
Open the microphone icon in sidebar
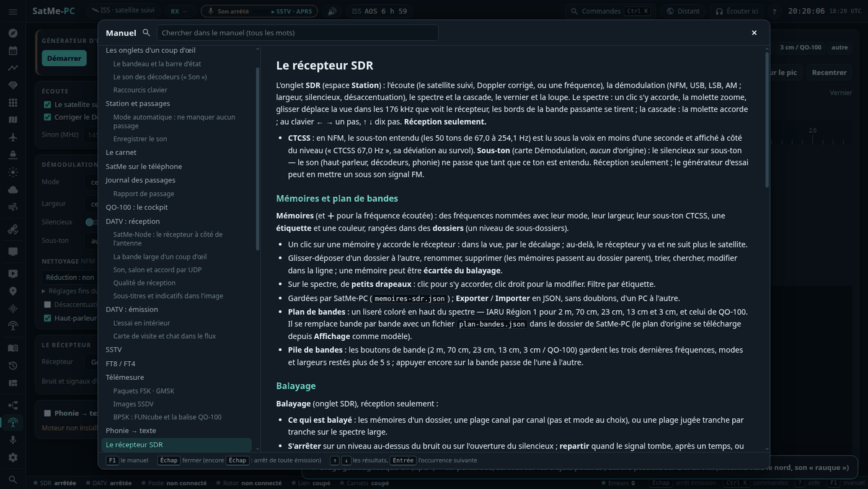(x=13, y=440)
